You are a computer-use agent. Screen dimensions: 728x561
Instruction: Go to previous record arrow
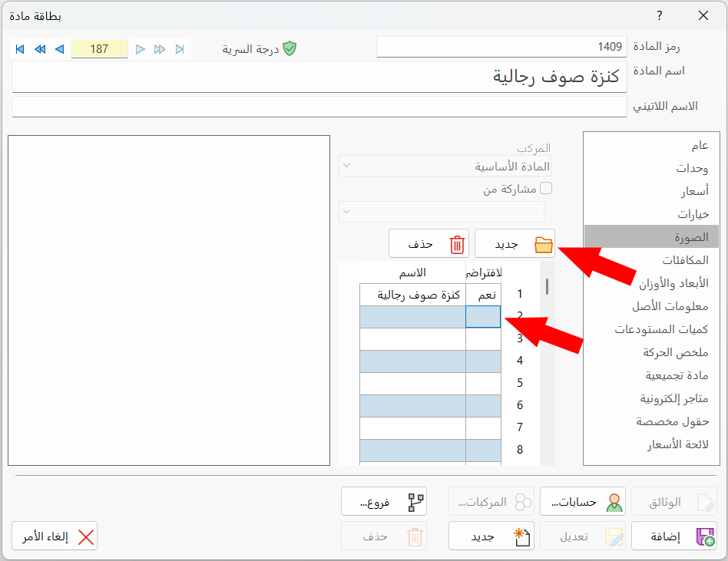(x=59, y=48)
